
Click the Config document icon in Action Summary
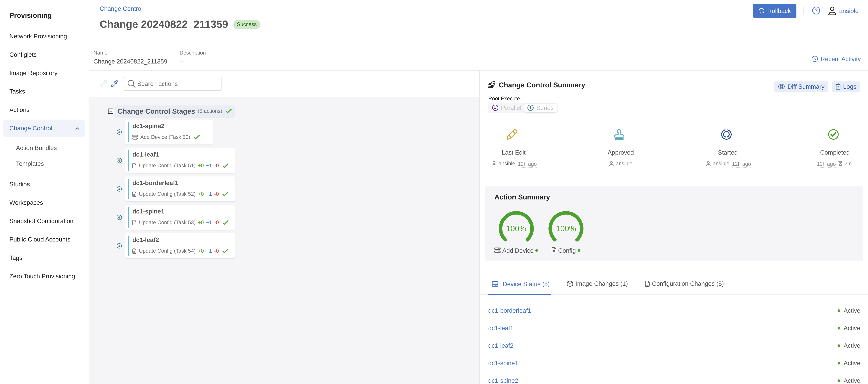point(554,250)
